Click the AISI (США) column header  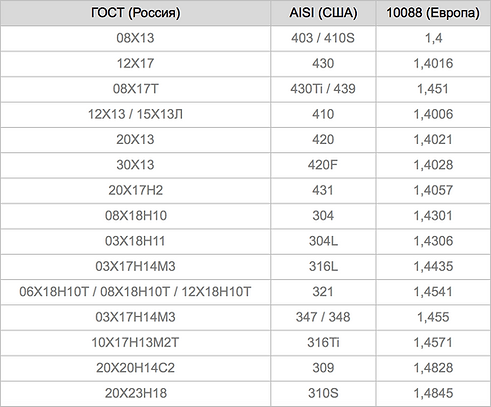point(323,13)
